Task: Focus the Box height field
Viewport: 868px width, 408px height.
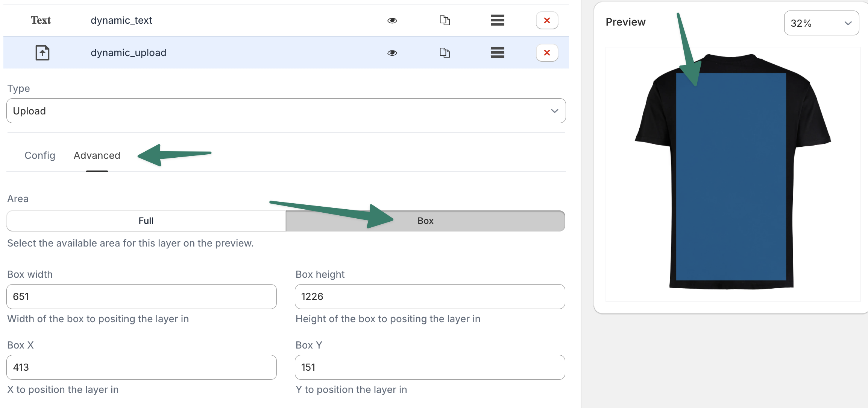Action: click(429, 297)
